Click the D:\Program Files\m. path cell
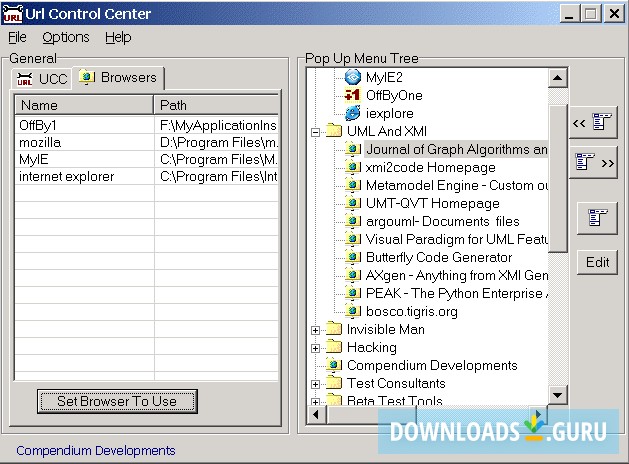This screenshot has height=464, width=629. 218,143
